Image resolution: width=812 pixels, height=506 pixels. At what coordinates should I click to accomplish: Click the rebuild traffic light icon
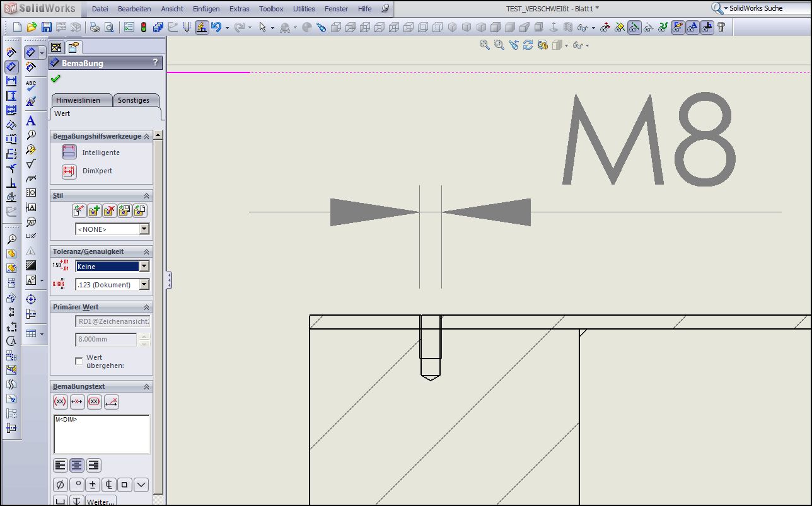click(143, 27)
